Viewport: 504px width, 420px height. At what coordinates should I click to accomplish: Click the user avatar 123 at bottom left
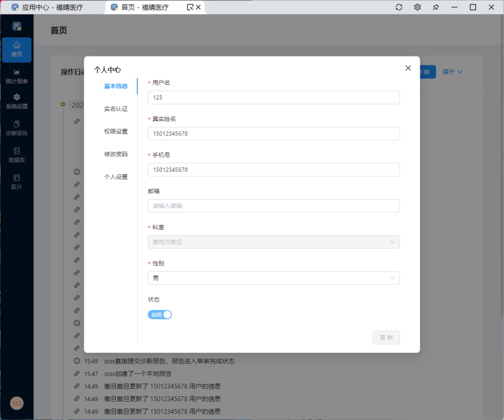click(x=16, y=403)
